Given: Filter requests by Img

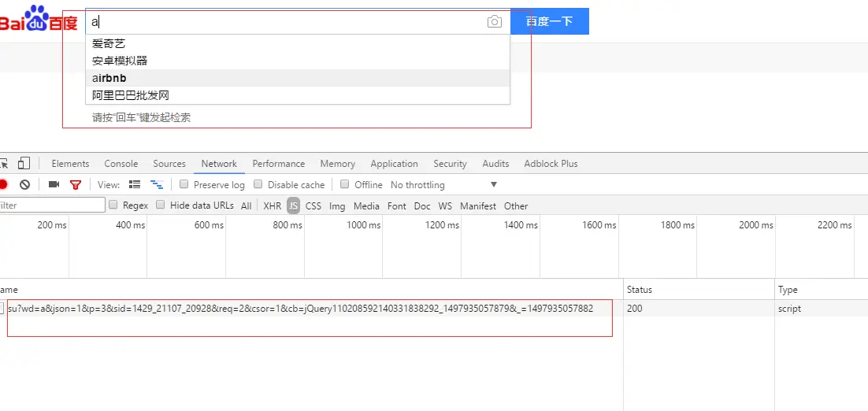Looking at the screenshot, I should [337, 205].
